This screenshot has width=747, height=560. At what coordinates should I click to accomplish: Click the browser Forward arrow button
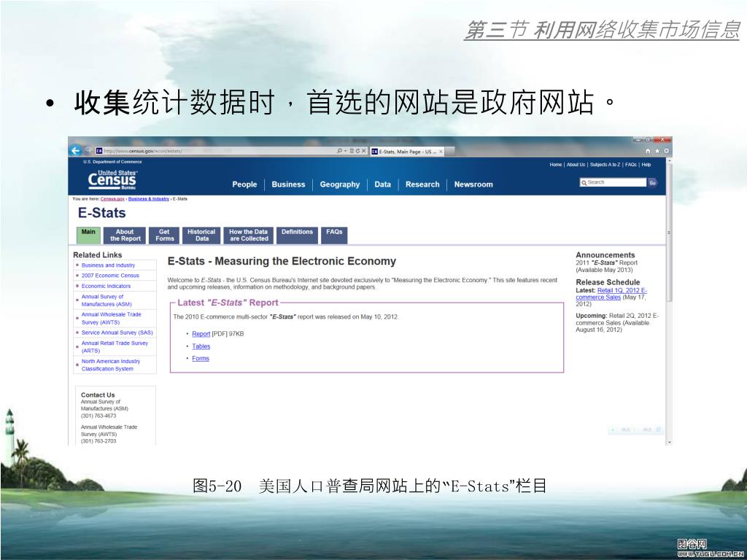(x=88, y=150)
